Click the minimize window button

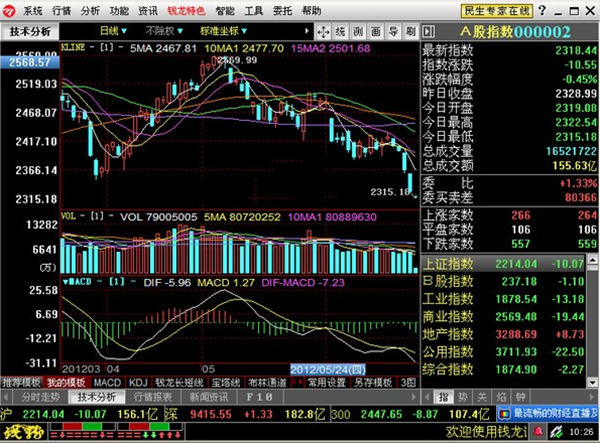pos(558,11)
